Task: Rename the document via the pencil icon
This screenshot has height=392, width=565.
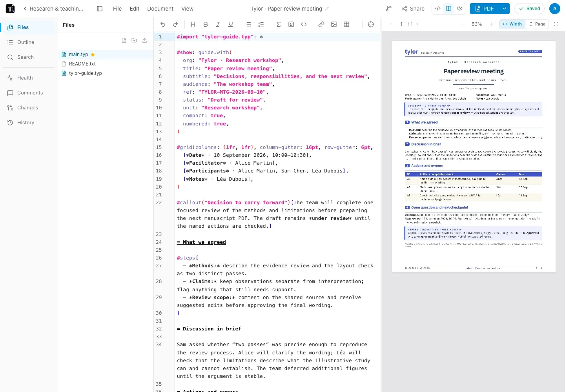Action: tap(327, 9)
